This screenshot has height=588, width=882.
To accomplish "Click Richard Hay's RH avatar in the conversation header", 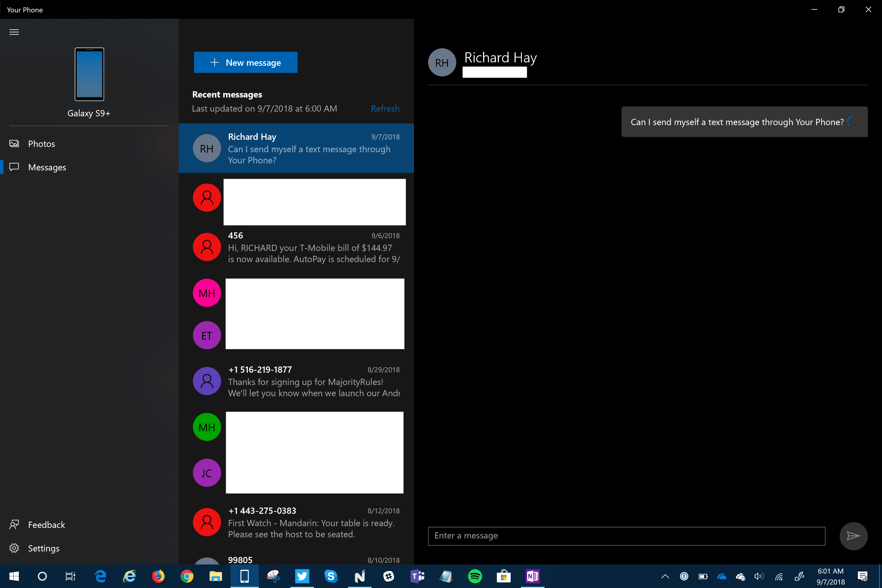I will [x=442, y=62].
